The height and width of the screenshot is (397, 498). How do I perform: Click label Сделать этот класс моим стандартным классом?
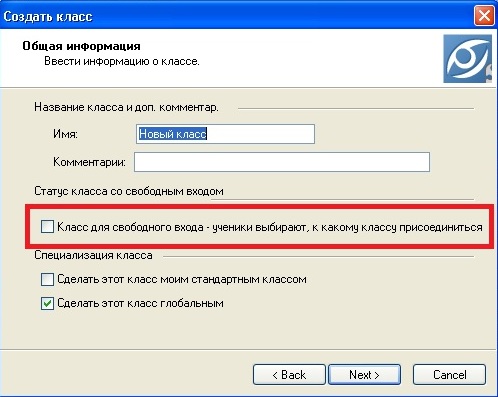pos(182,279)
